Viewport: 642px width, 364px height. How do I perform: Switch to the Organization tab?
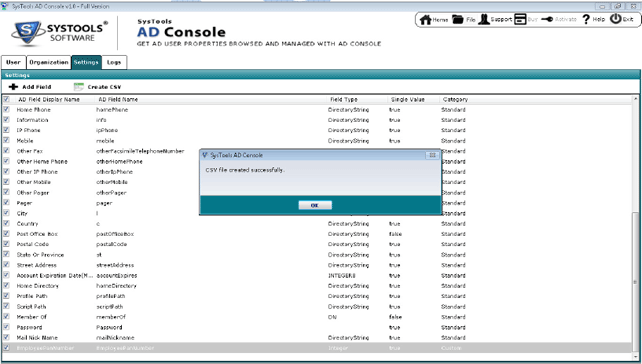click(x=49, y=62)
